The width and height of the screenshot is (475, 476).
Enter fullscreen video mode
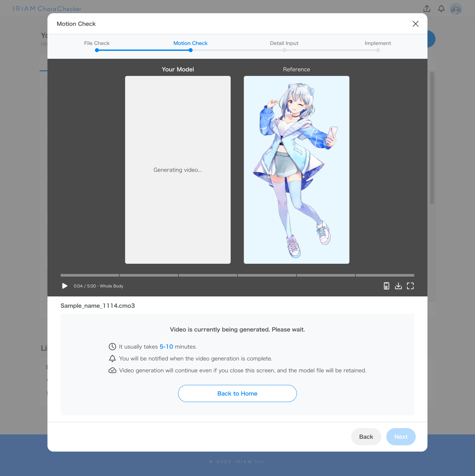tap(410, 286)
